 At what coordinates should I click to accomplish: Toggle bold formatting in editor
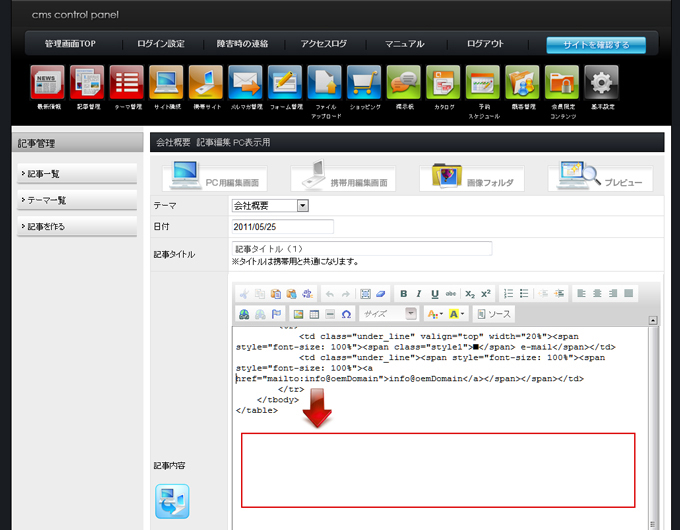(x=404, y=294)
